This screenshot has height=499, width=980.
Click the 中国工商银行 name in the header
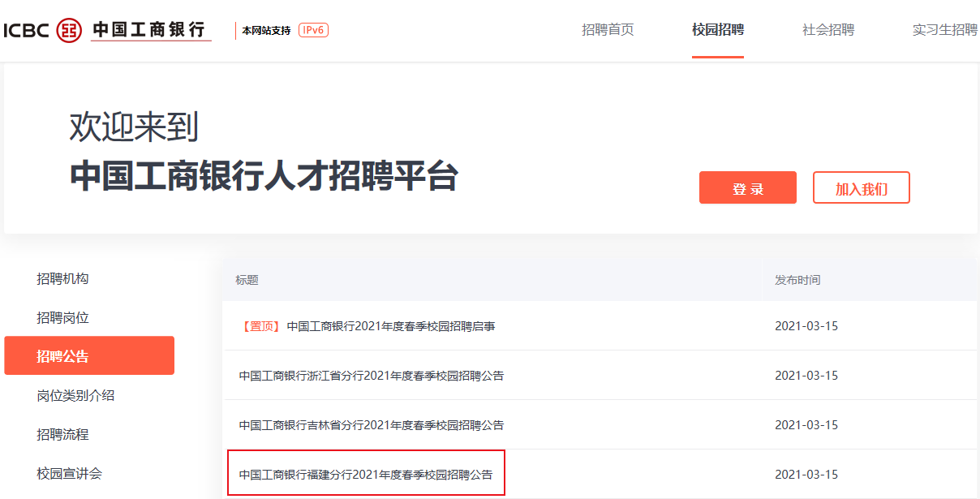(x=149, y=30)
